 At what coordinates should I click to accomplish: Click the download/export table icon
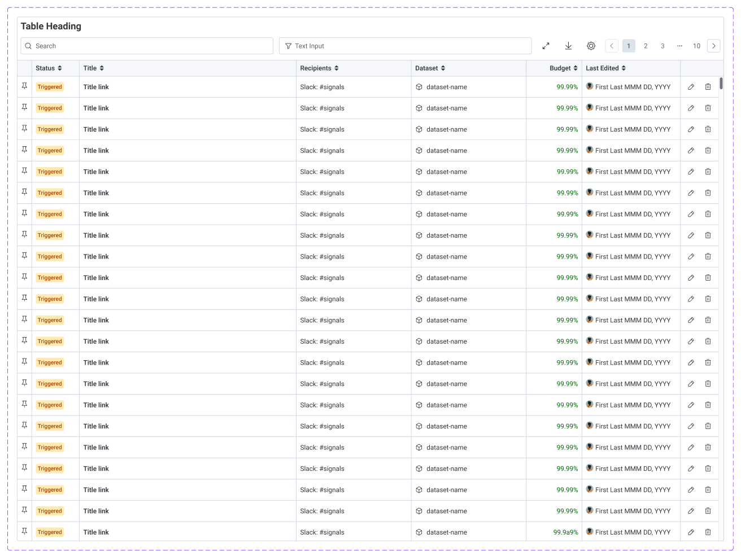coord(568,46)
